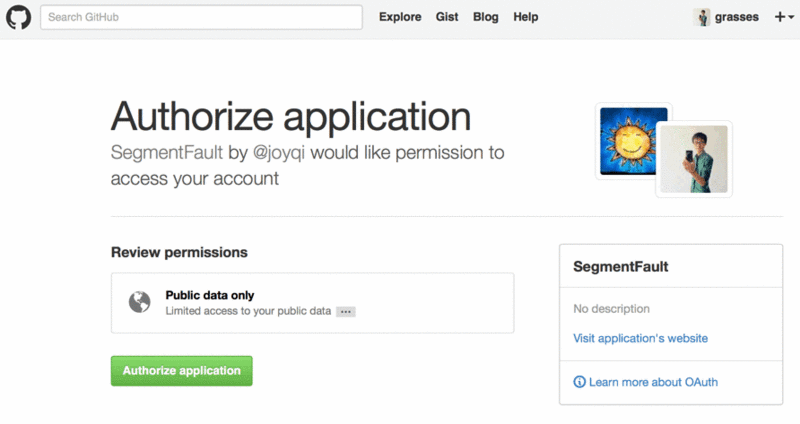
Task: Open the Explore menu item
Action: (x=400, y=17)
